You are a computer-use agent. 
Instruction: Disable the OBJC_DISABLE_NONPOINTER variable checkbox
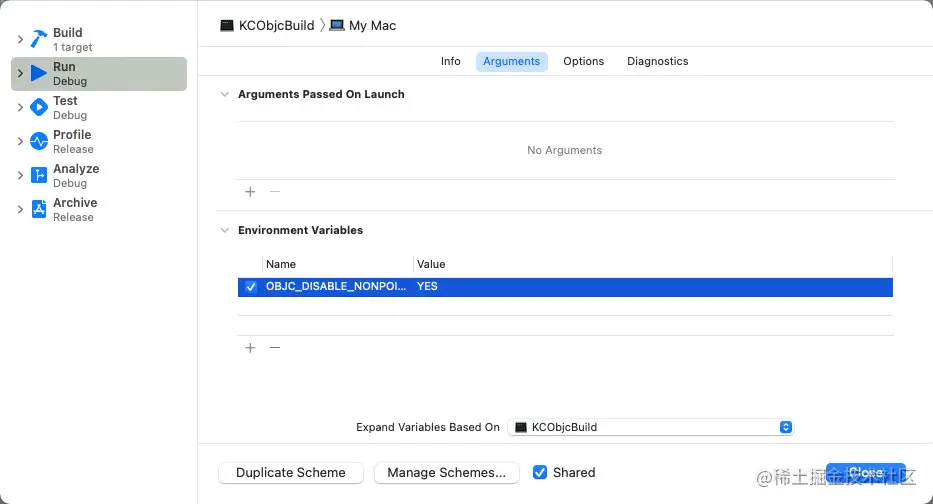251,287
